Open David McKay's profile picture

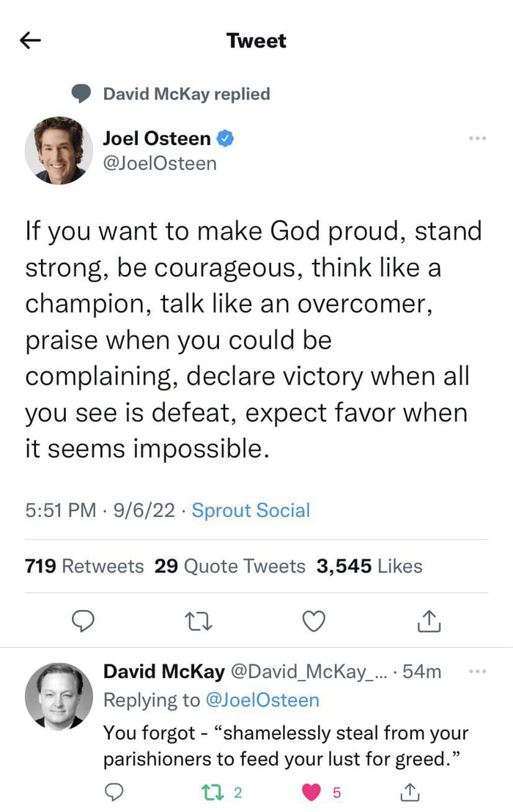click(59, 696)
